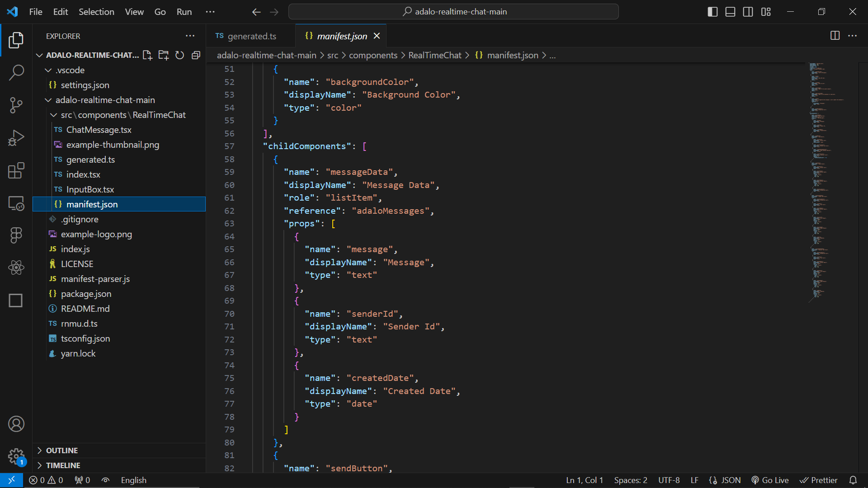Open Run and Debug view
The image size is (868, 488).
(x=16, y=138)
